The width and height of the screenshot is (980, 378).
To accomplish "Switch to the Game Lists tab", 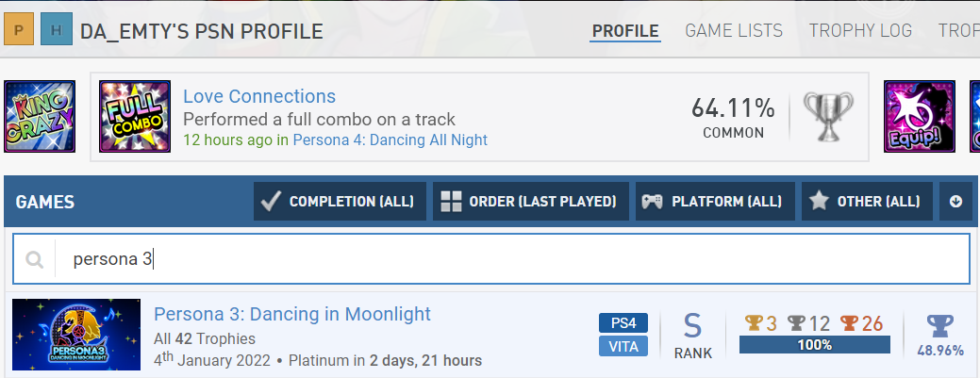I will [x=734, y=31].
